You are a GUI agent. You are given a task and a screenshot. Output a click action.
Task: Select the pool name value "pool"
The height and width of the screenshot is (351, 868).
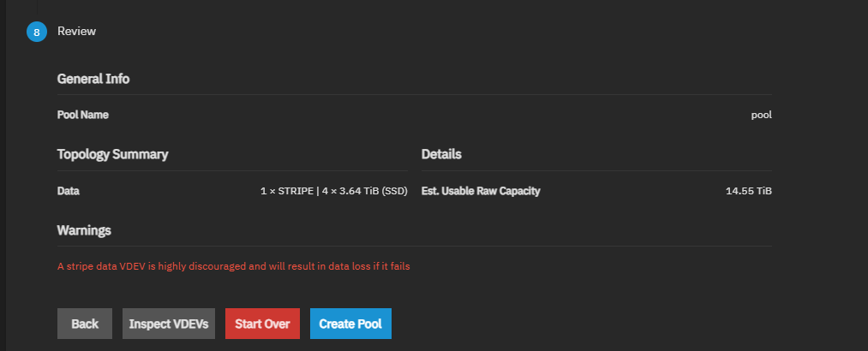(761, 115)
